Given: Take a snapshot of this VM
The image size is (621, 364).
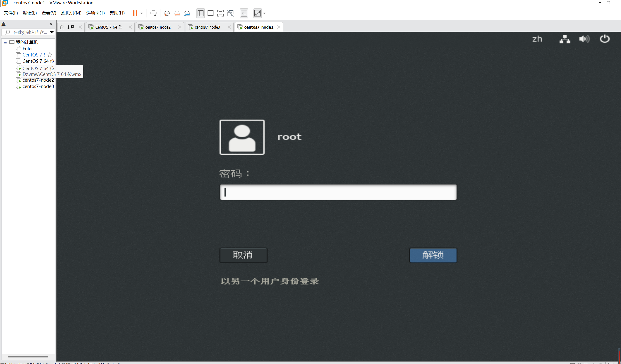Looking at the screenshot, I should tap(167, 13).
